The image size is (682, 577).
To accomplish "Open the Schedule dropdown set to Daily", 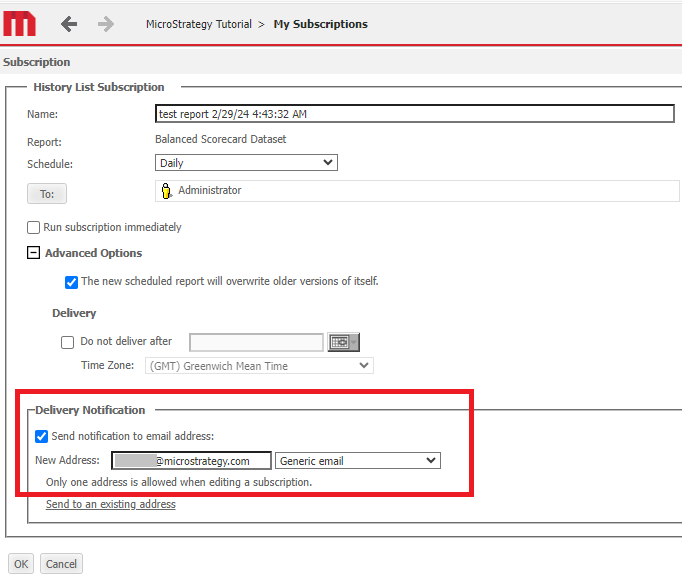I will (x=246, y=163).
